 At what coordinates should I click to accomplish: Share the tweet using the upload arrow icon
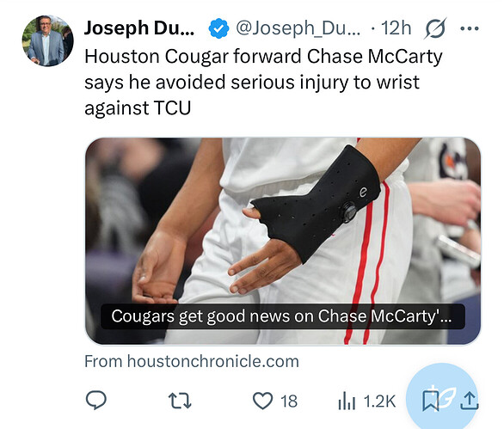(470, 401)
